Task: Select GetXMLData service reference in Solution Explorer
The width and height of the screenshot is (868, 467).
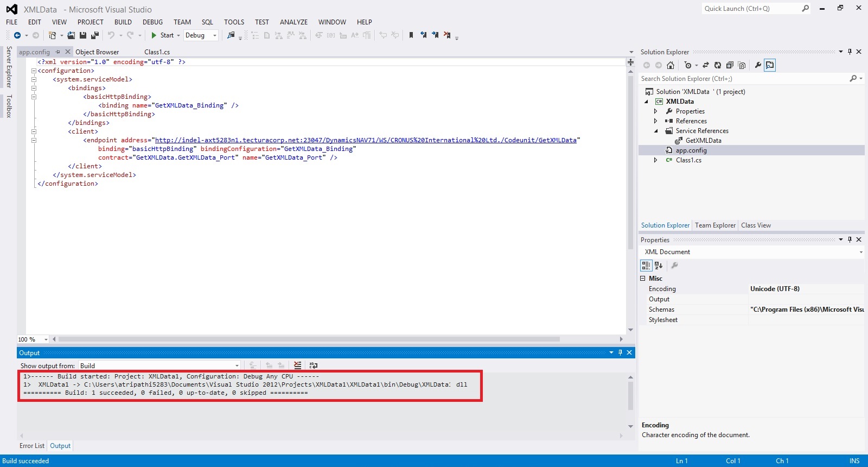Action: pyautogui.click(x=703, y=141)
